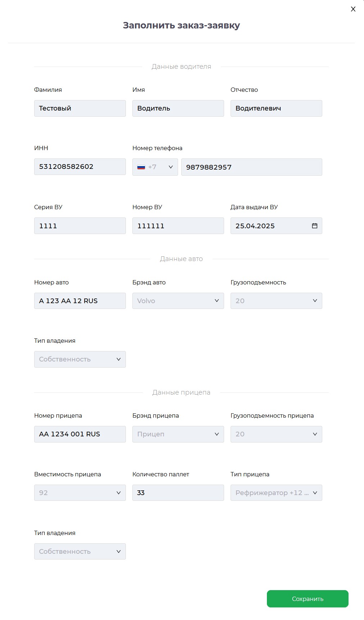This screenshot has width=364, height=620.
Task: Expand Тип владения dropdown under Данные авто
Action: click(80, 359)
